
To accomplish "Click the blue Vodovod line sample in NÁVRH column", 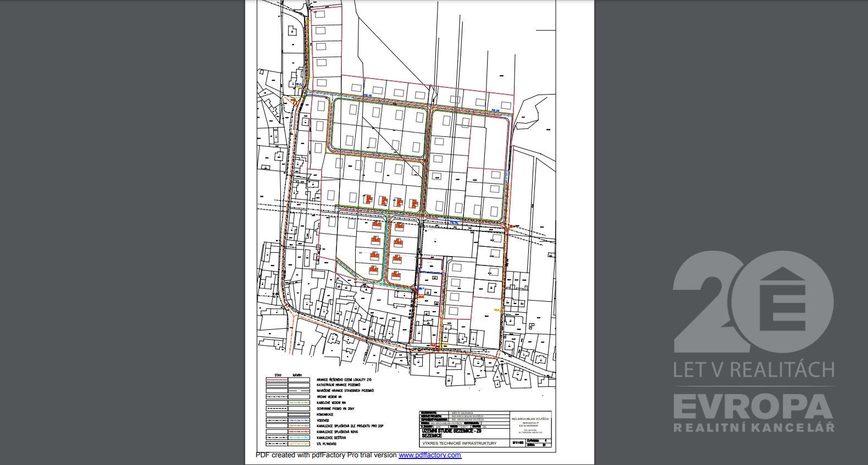I will [x=298, y=420].
